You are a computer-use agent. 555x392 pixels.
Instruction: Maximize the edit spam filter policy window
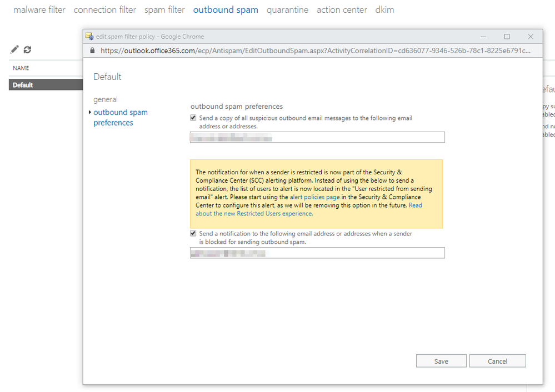click(x=507, y=37)
